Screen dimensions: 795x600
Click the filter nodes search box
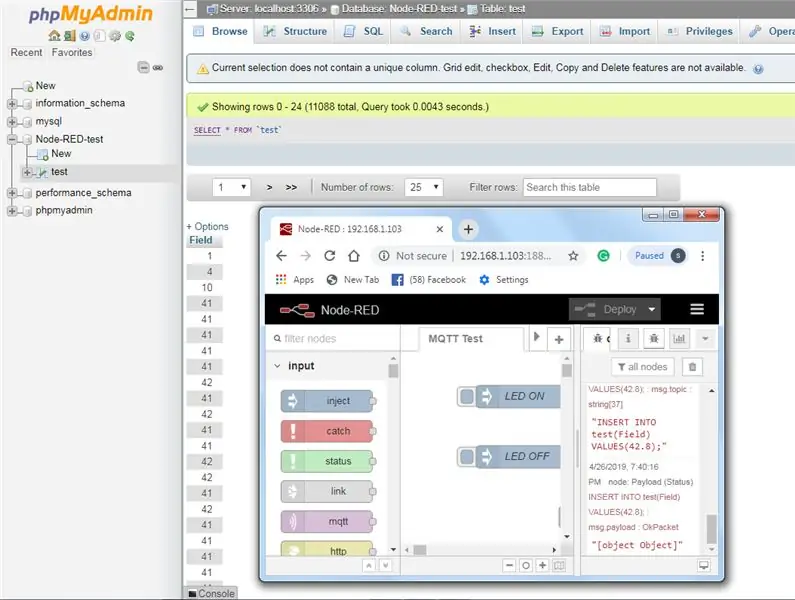[333, 338]
